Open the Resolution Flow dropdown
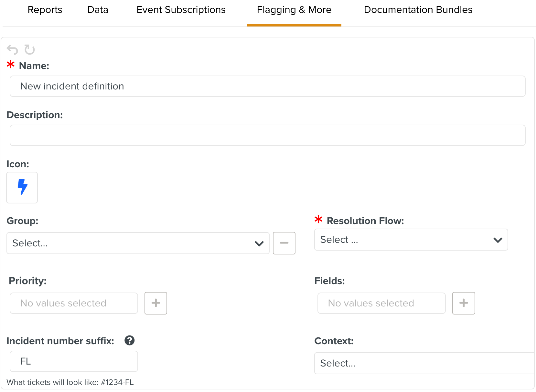Viewport: 536px width, 392px height. click(x=411, y=240)
